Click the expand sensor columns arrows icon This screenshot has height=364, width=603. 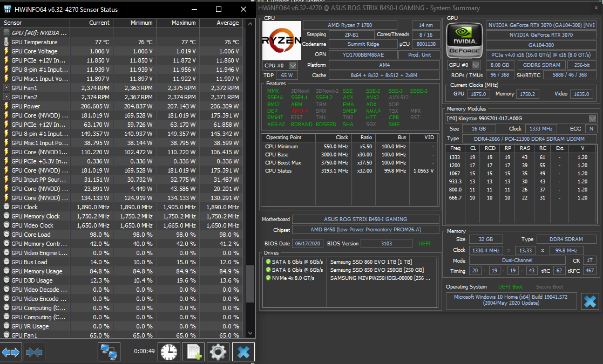pos(11,352)
